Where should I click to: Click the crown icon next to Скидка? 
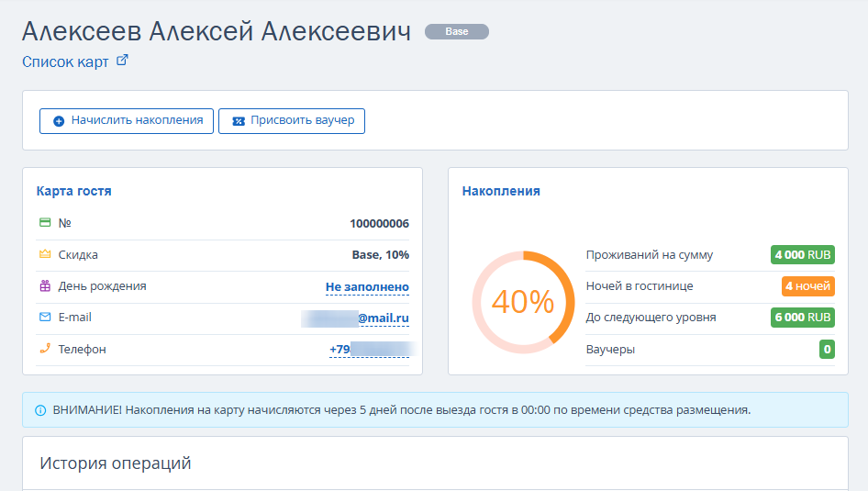coord(45,254)
